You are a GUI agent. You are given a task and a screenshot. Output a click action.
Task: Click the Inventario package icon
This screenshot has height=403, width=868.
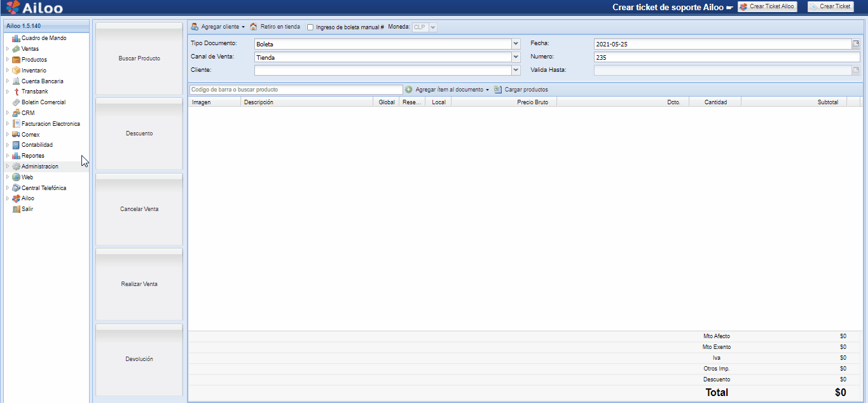(17, 71)
